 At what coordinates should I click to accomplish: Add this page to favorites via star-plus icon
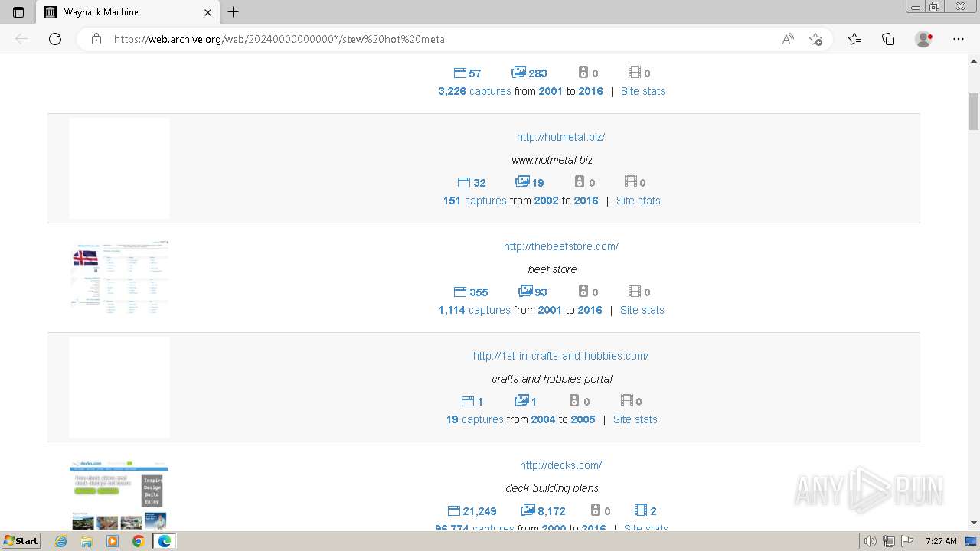(815, 39)
